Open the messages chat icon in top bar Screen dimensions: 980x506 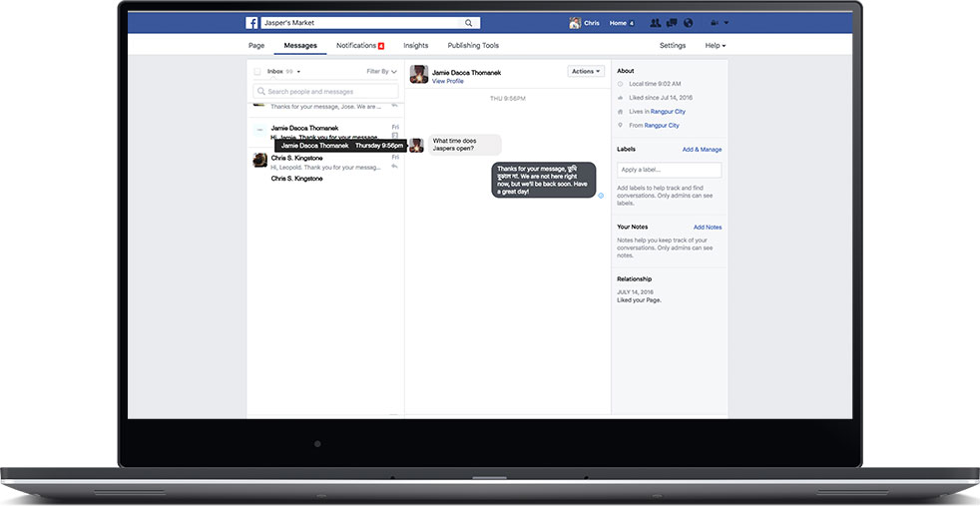pyautogui.click(x=672, y=23)
